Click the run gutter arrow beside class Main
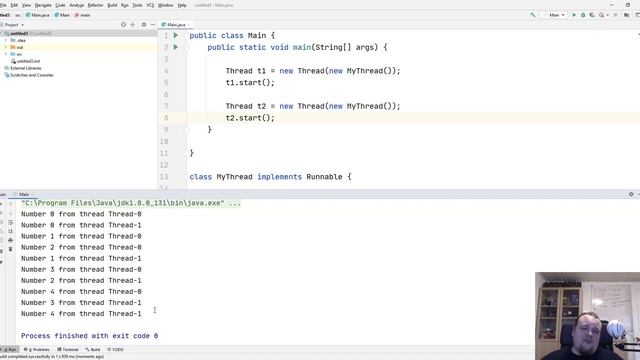Image resolution: width=640 pixels, height=360 pixels. click(x=176, y=36)
